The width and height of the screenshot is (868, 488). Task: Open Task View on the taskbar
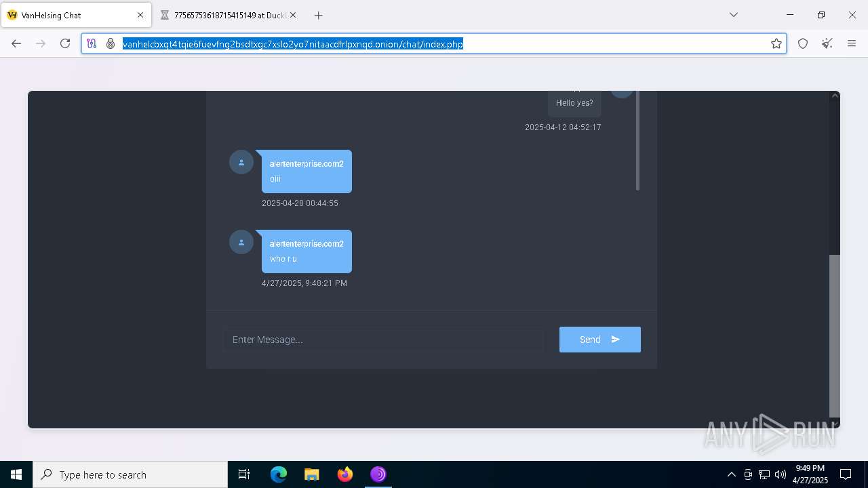point(244,474)
